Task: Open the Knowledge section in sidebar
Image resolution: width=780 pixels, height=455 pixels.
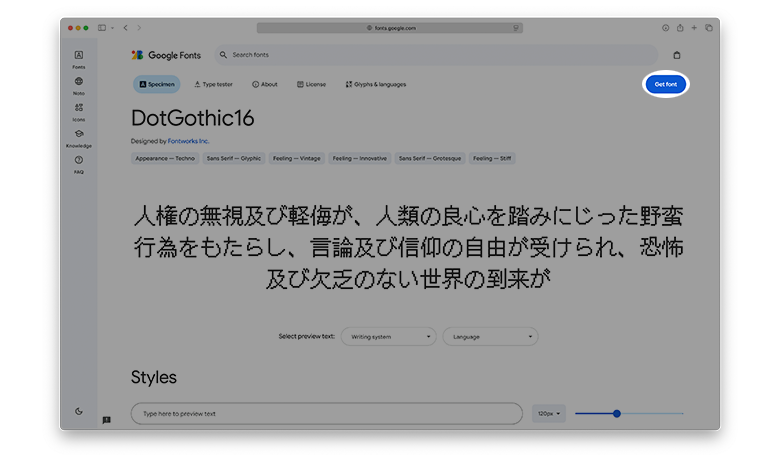Action: point(79,138)
